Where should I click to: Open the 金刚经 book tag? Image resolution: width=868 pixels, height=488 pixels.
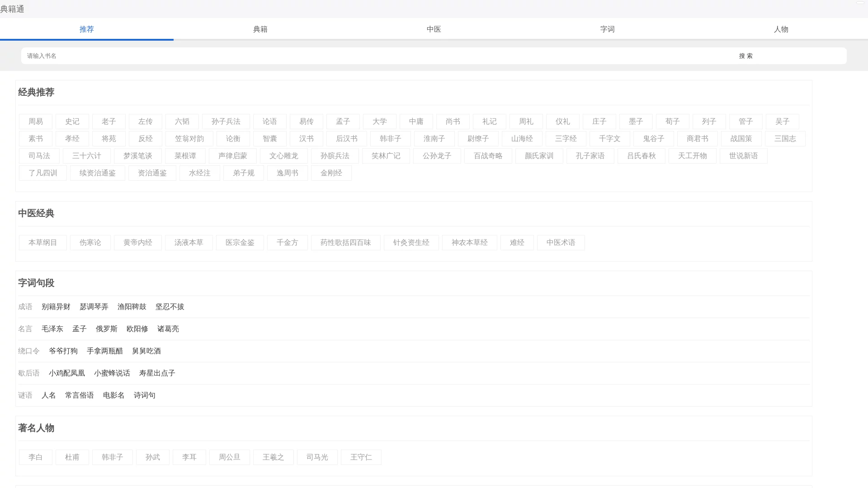pyautogui.click(x=331, y=173)
